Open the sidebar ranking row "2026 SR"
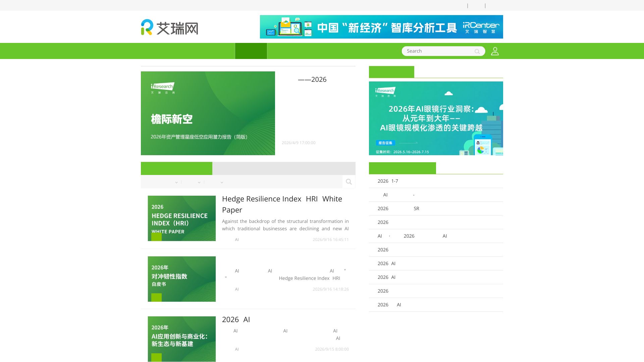This screenshot has width=644, height=362. click(436, 208)
